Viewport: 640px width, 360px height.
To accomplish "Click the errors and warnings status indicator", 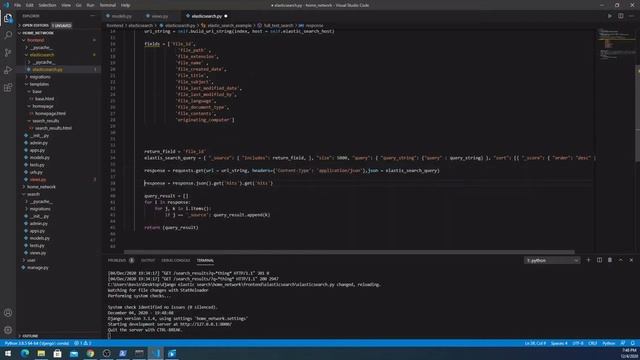I will point(83,343).
